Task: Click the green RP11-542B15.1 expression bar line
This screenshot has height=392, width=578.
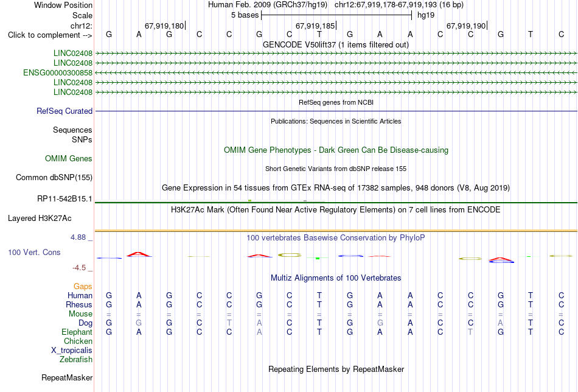Action: tap(336, 203)
